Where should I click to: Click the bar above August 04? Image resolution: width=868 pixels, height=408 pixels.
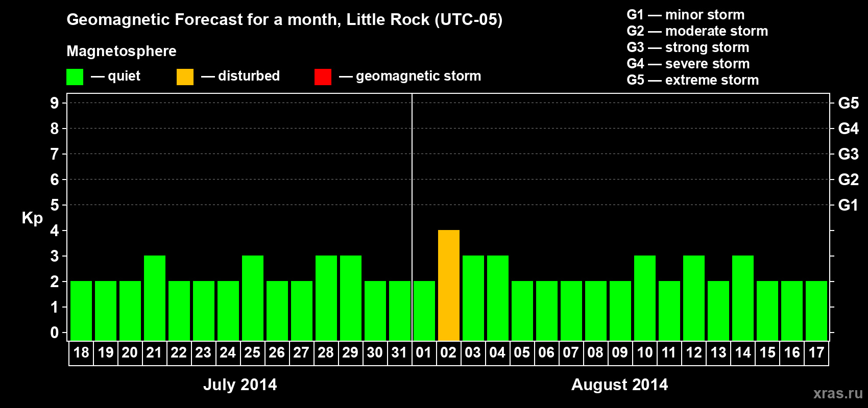coord(498,298)
